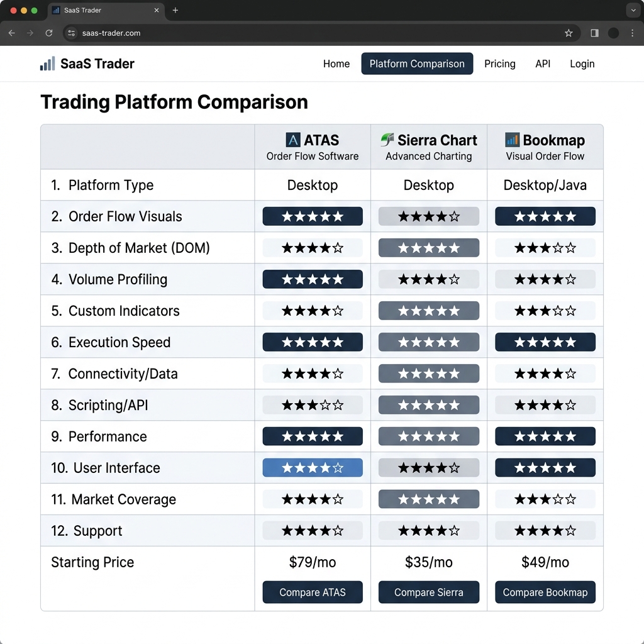Click Sierra Chart Custom Indicators rating

pyautogui.click(x=429, y=311)
